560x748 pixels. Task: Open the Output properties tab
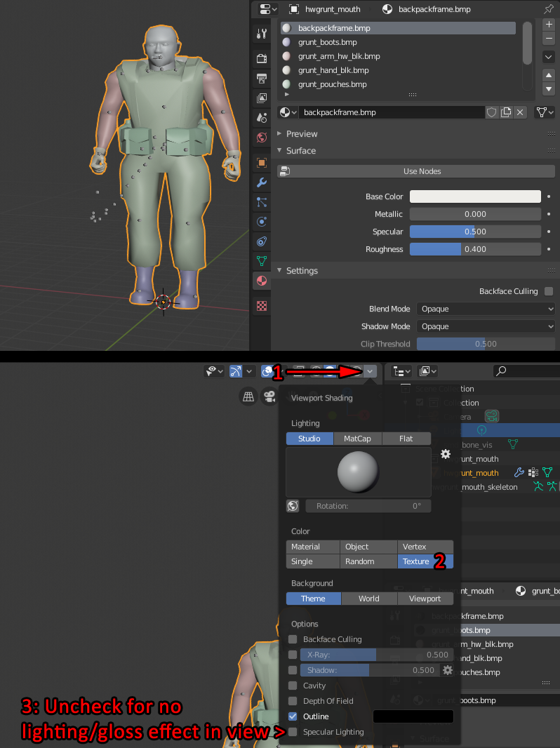(x=261, y=78)
